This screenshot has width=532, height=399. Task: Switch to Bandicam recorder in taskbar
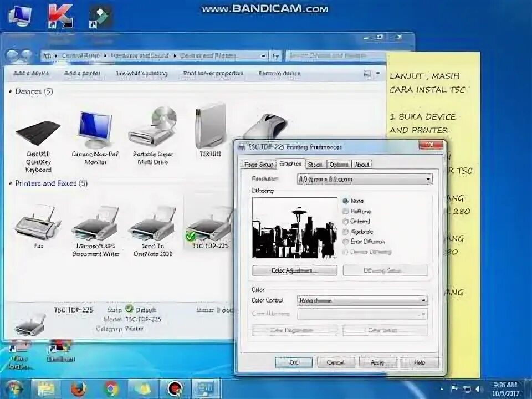(x=175, y=389)
